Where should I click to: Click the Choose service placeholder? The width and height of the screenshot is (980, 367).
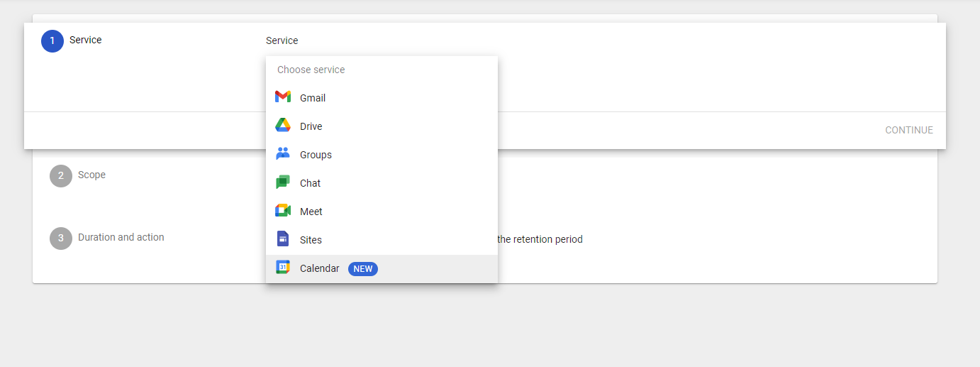311,70
